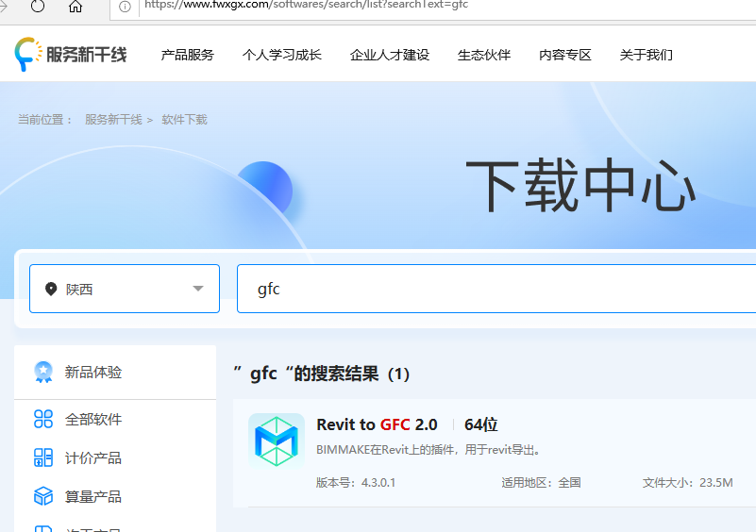This screenshot has width=756, height=532.
Task: Click the search field containing gfc
Action: [x=496, y=289]
